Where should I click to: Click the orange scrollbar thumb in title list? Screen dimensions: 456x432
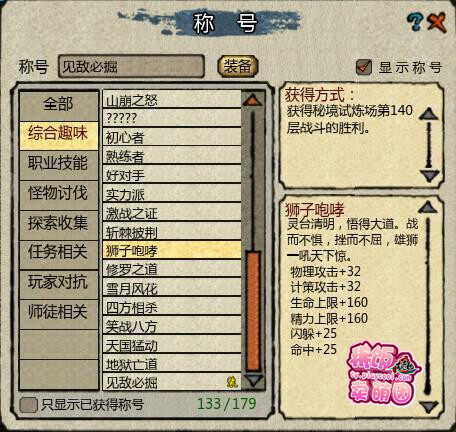[253, 311]
